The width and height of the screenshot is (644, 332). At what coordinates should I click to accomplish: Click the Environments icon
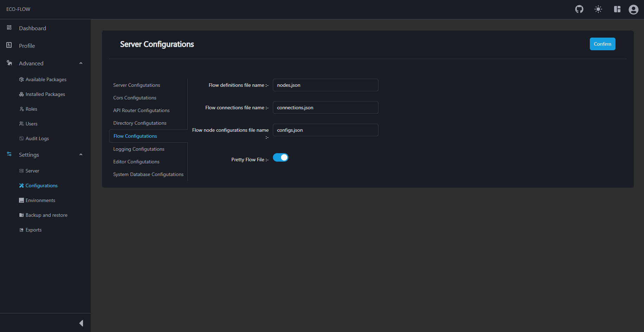21,200
